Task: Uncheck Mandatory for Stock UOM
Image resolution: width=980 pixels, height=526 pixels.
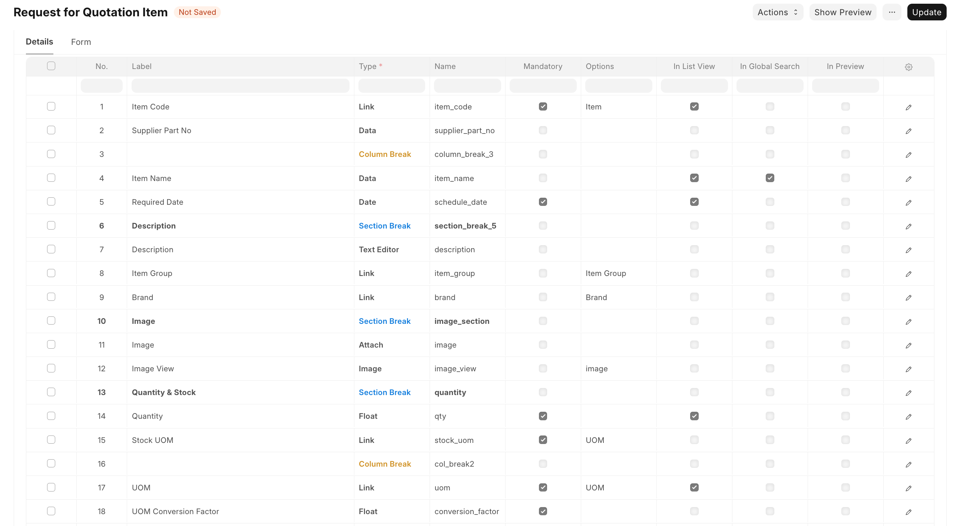Action: pyautogui.click(x=543, y=440)
